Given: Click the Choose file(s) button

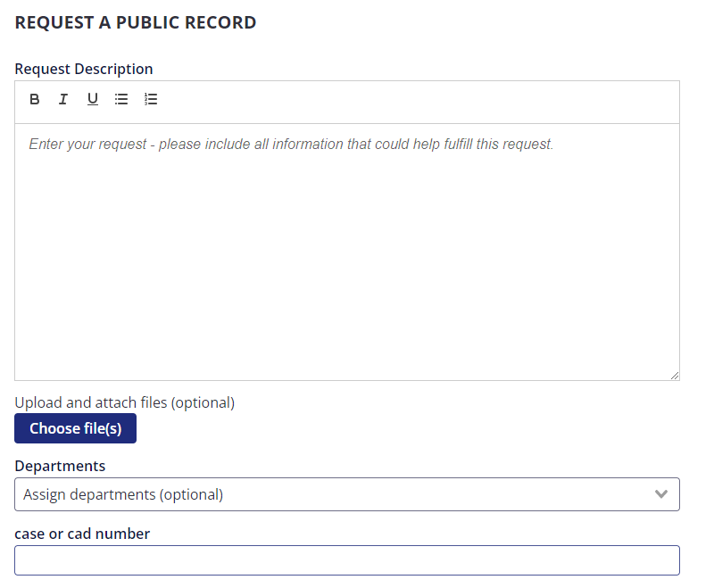Looking at the screenshot, I should point(76,428).
